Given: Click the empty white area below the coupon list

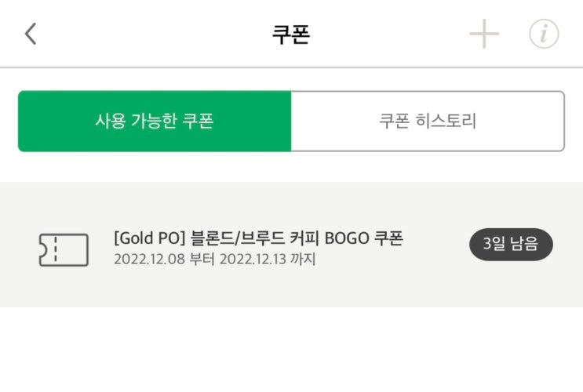Looking at the screenshot, I should [x=291, y=349].
